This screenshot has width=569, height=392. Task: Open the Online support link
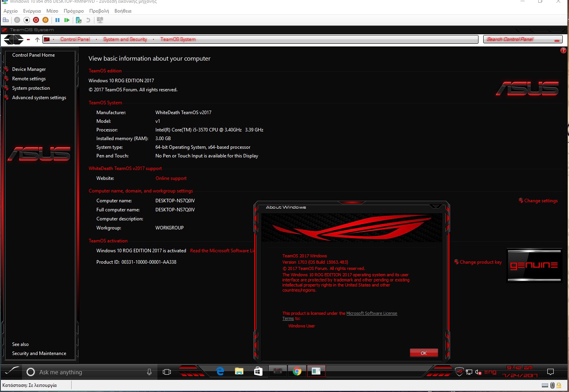click(x=171, y=178)
